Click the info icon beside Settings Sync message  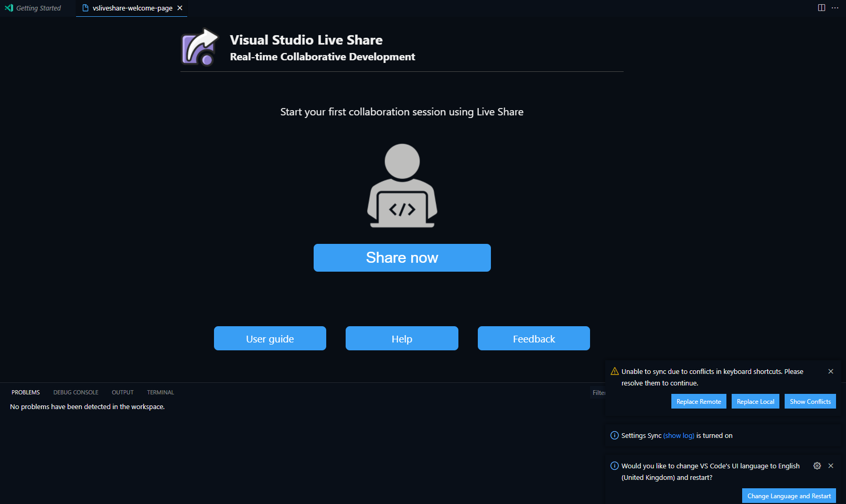point(614,435)
